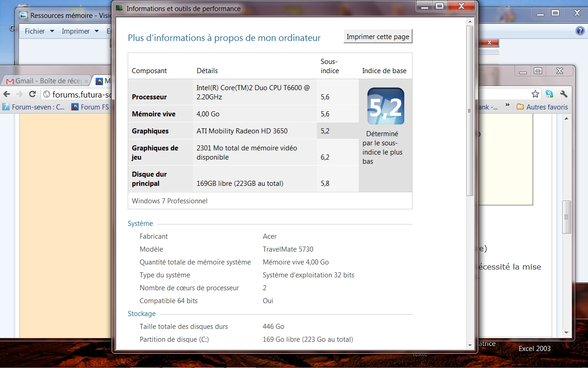Viewport: 588px width, 368px height.
Task: Click the performance window scroll-down arrow
Action: click(x=469, y=345)
